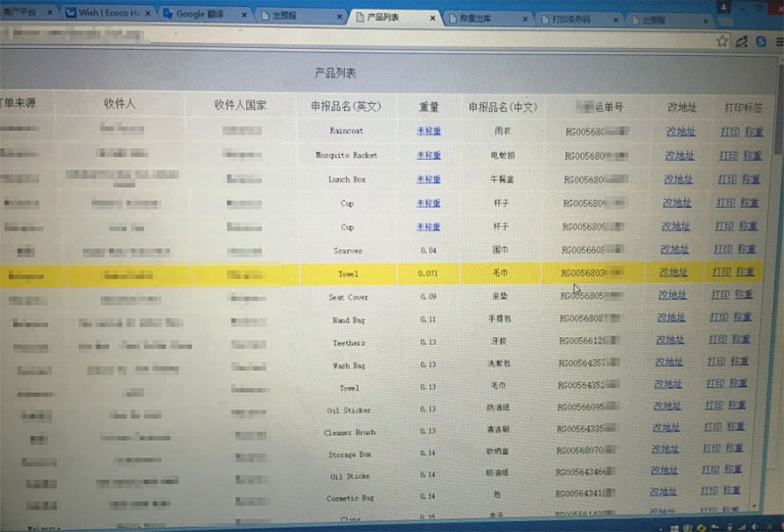Close the Google 翻译 tab
The image size is (784, 532).
click(x=244, y=15)
